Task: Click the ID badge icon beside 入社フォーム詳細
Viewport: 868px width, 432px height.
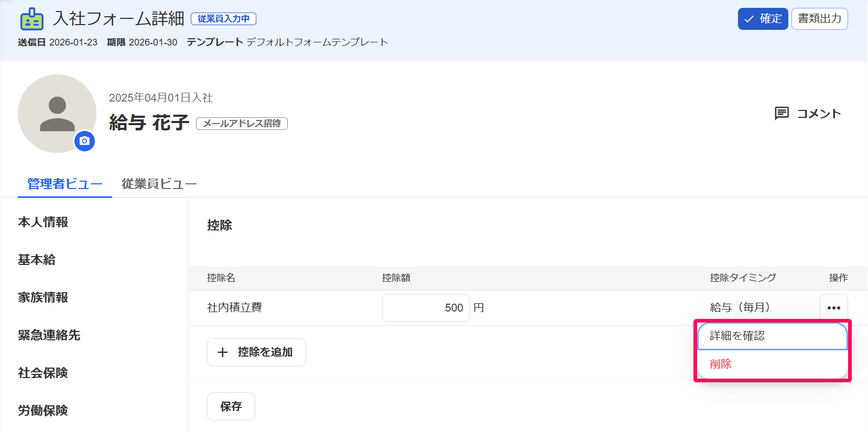Action: click(32, 19)
